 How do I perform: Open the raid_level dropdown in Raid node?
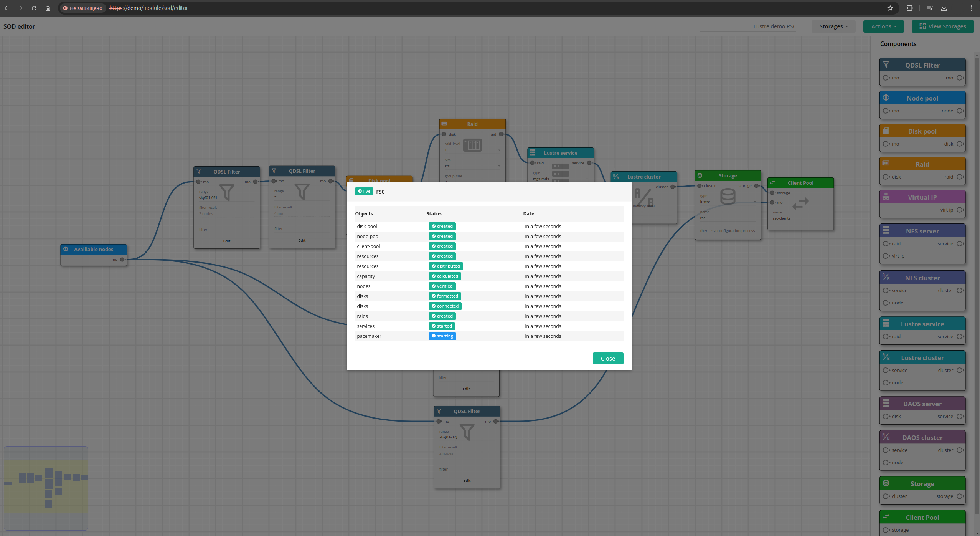coord(472,150)
